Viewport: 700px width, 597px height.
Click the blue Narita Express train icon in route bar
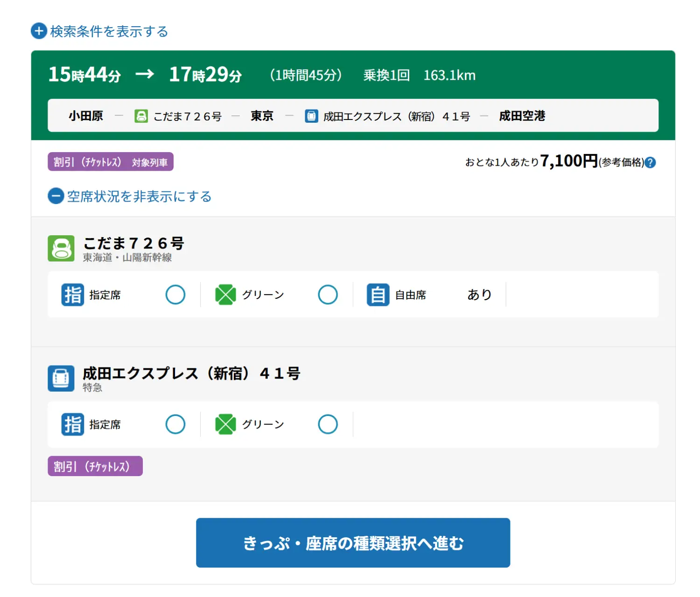pos(311,116)
